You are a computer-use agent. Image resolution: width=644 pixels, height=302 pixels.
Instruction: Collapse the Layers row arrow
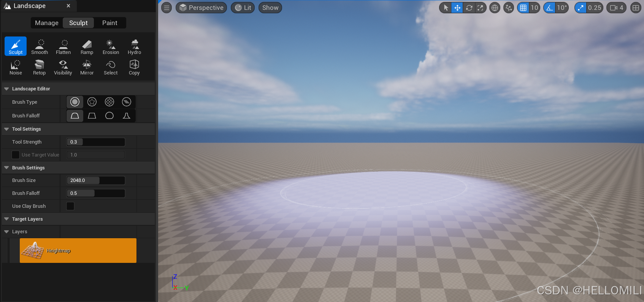(6, 232)
